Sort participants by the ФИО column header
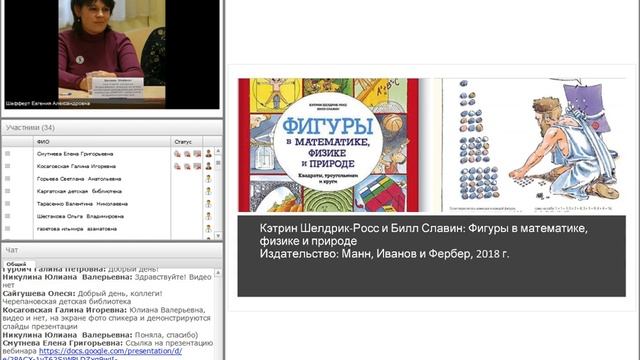 click(x=102, y=142)
